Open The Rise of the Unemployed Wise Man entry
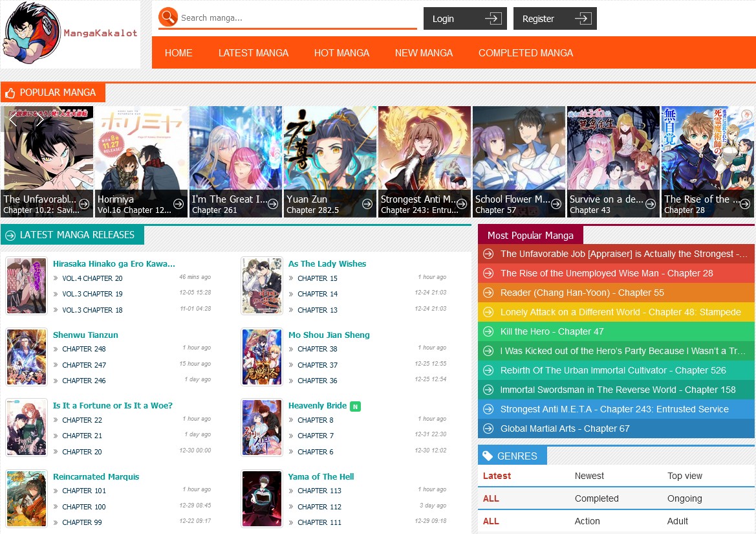Viewport: 756px width, 534px height. (616, 273)
